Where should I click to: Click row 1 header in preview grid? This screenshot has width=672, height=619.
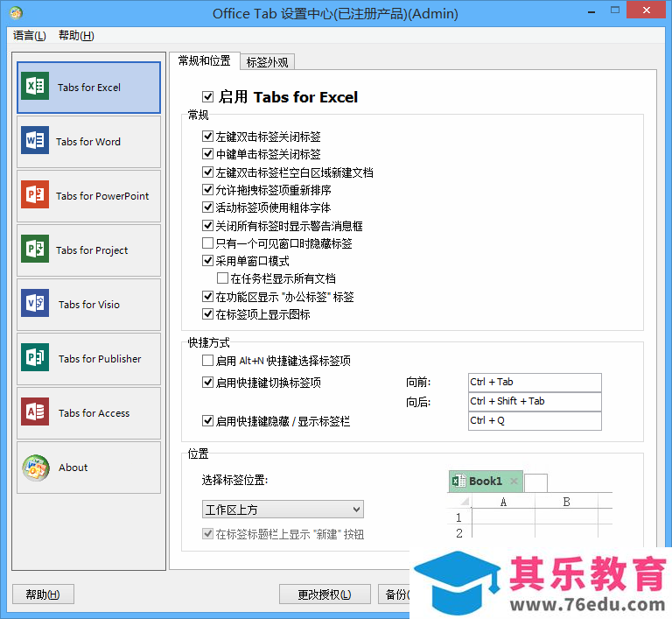pyautogui.click(x=459, y=517)
